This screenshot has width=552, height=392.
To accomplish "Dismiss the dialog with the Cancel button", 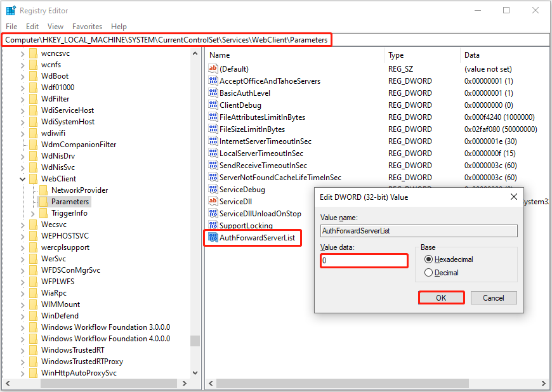I will [x=494, y=297].
